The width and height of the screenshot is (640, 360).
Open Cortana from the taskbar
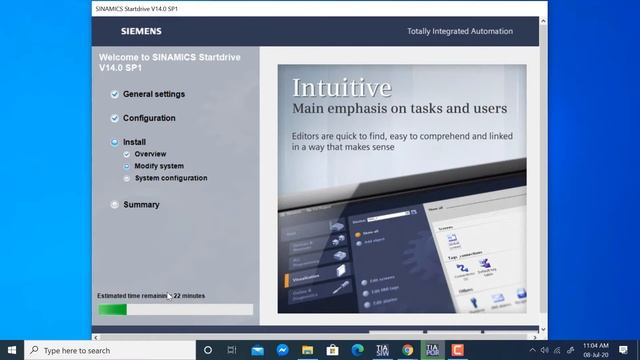pyautogui.click(x=208, y=350)
